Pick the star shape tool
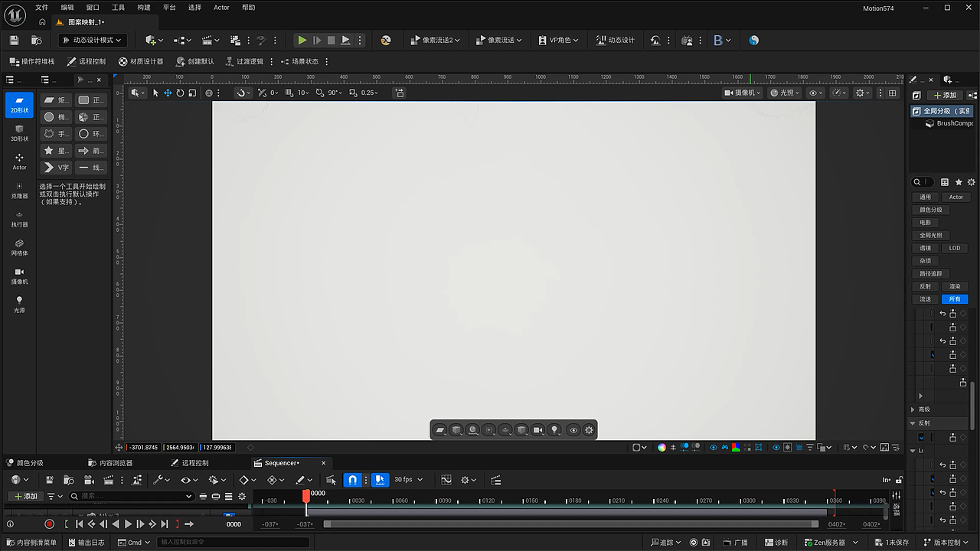Image resolution: width=980 pixels, height=551 pixels. coord(57,151)
